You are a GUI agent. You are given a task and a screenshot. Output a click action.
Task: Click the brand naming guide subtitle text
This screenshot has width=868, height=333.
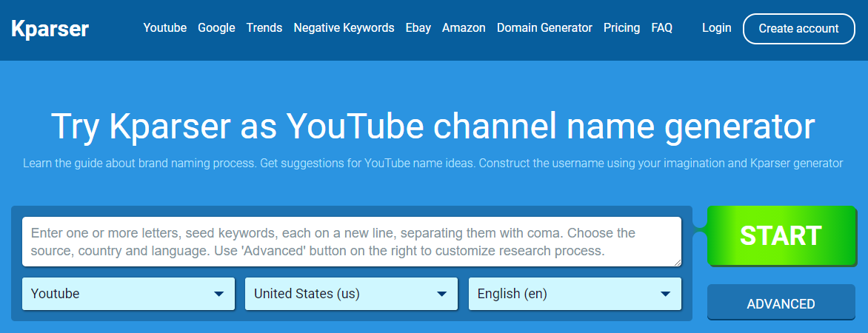coord(433,164)
